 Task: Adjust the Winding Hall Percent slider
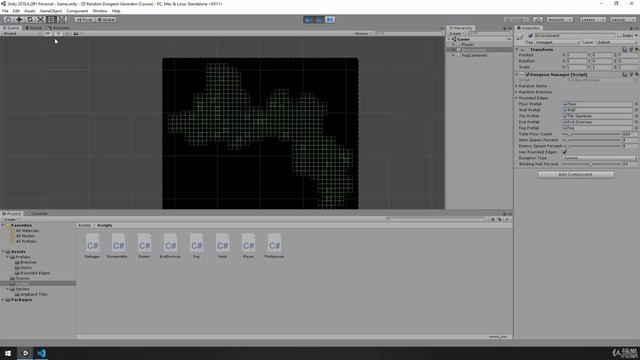click(591, 164)
